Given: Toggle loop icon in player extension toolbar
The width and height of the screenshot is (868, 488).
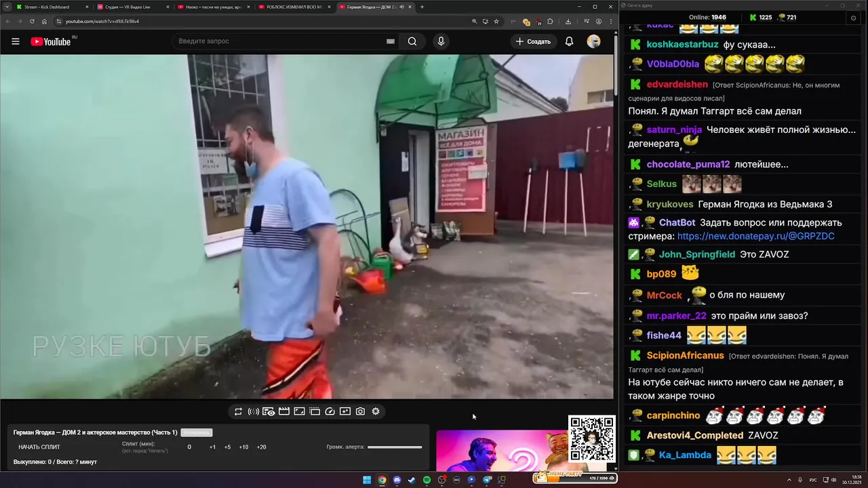Looking at the screenshot, I should (x=238, y=411).
